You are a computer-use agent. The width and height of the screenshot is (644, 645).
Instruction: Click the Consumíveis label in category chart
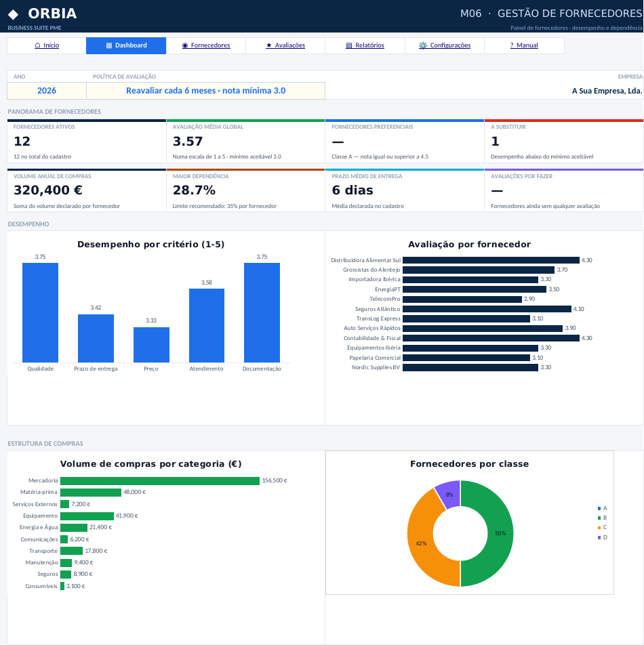tap(41, 586)
